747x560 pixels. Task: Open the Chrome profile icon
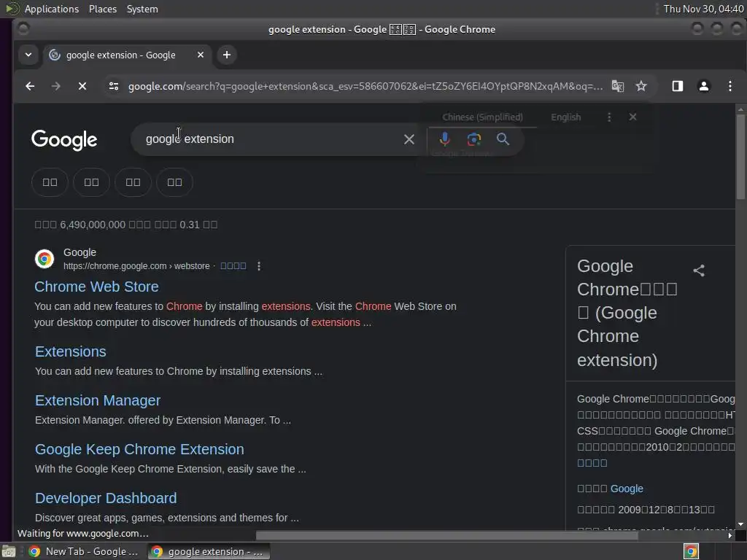point(704,86)
